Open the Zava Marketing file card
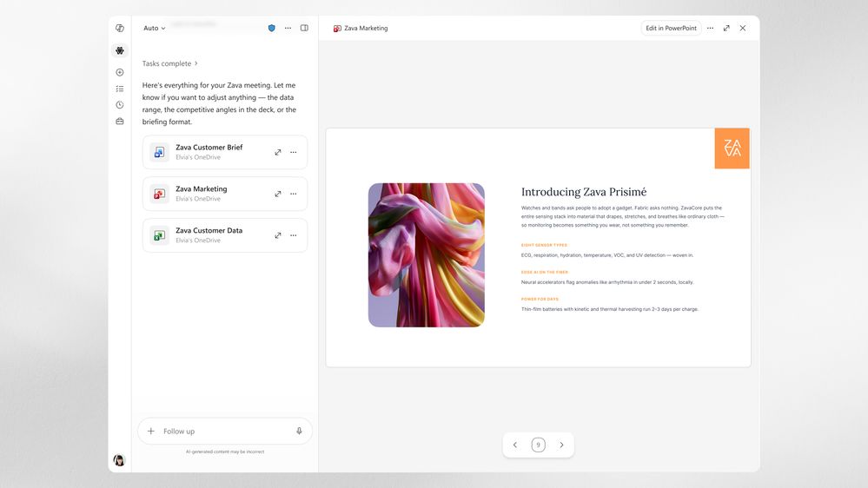 coord(225,194)
